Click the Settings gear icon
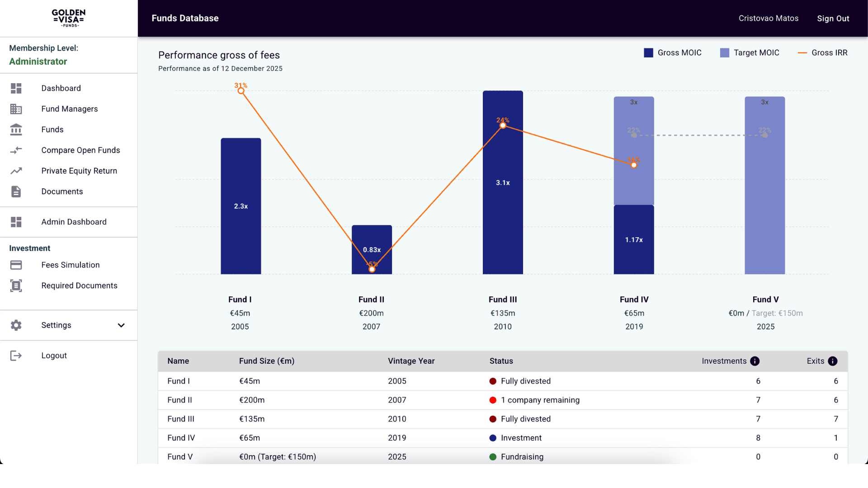This screenshot has width=868, height=488. [x=16, y=325]
